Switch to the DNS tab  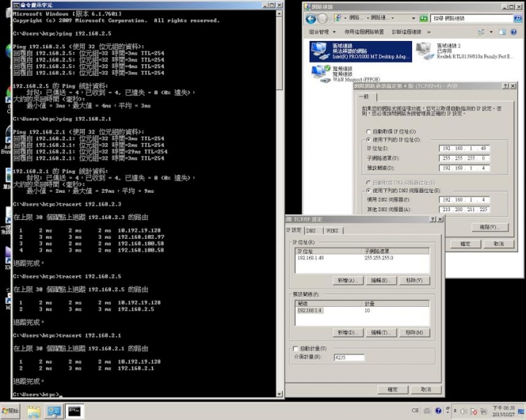coord(311,231)
